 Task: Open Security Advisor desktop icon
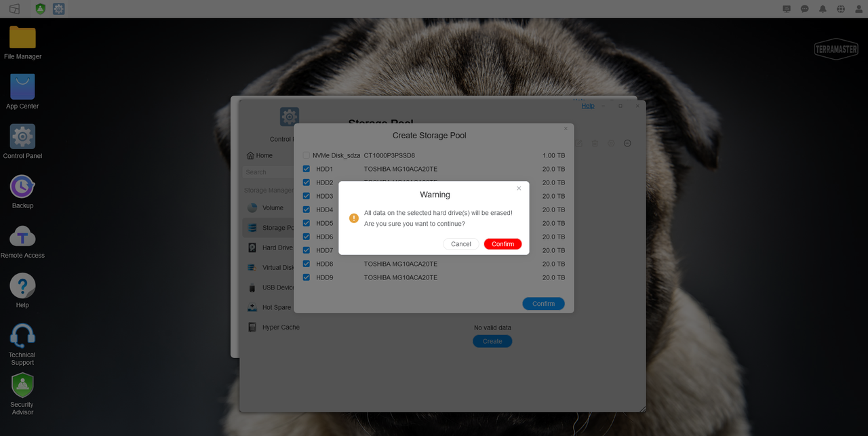click(x=22, y=394)
